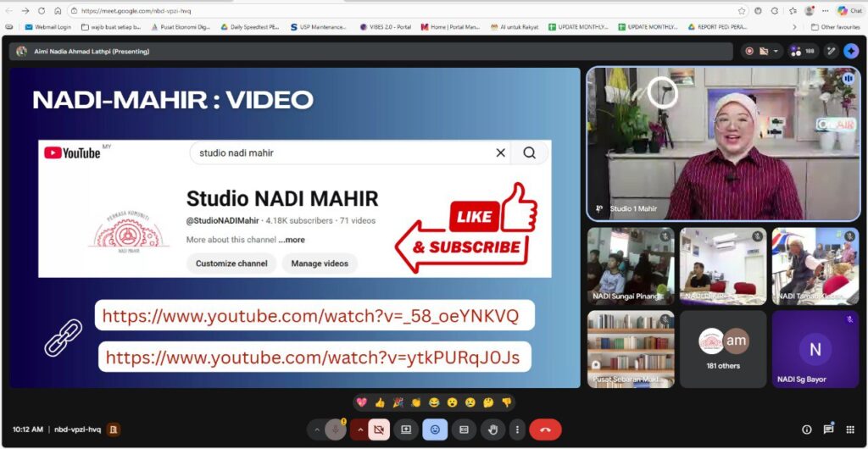Viewport: 868px width, 449px height.
Task: Toggle the microphone button
Action: (x=336, y=430)
